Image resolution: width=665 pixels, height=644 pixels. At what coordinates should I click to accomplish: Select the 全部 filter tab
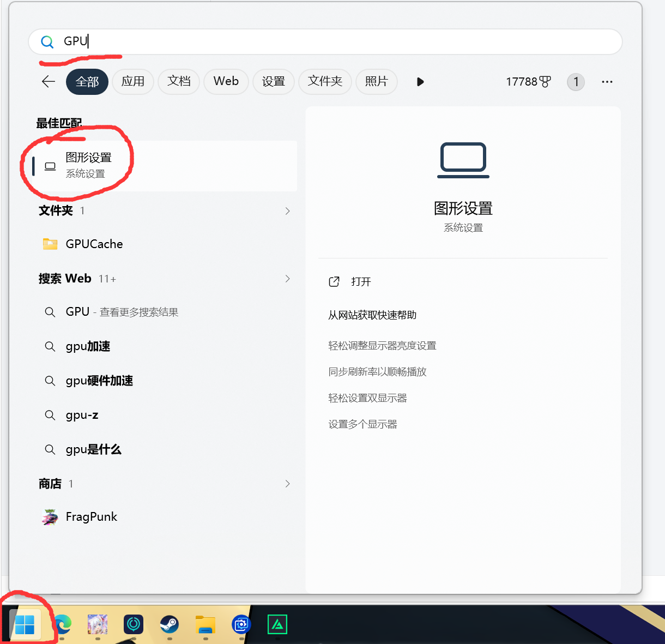(x=87, y=82)
